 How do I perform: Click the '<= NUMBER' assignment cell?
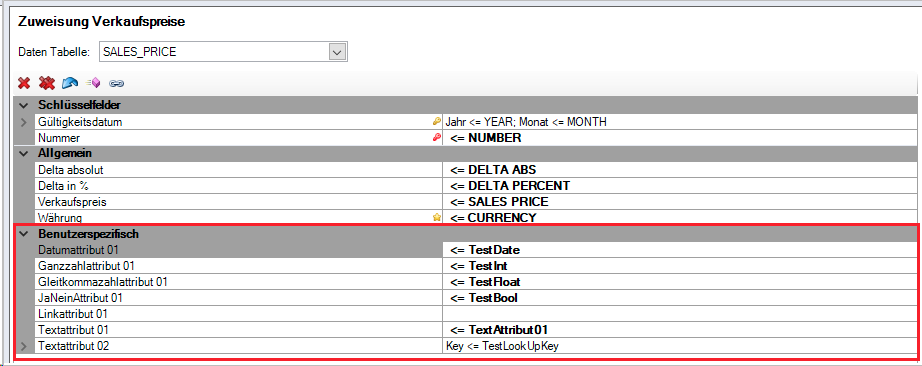pos(681,138)
